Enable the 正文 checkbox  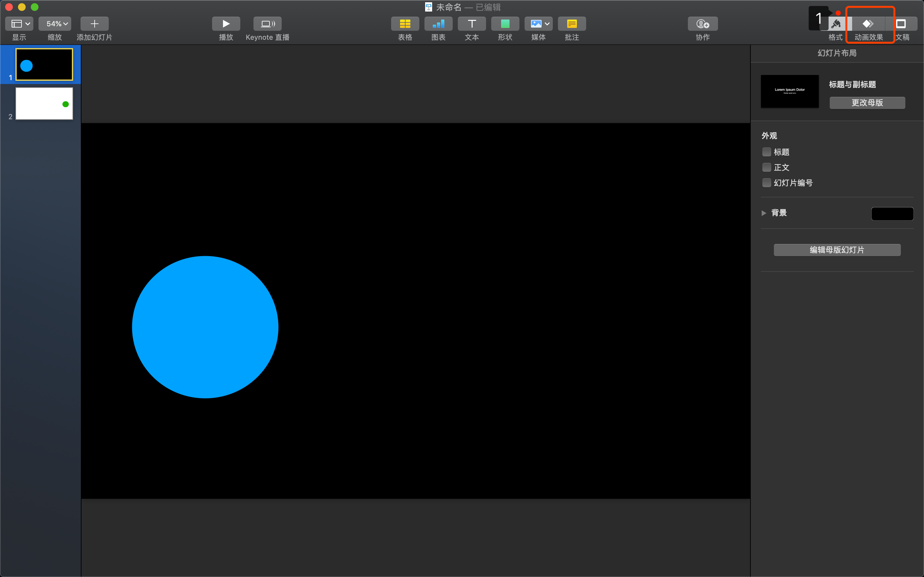tap(766, 167)
